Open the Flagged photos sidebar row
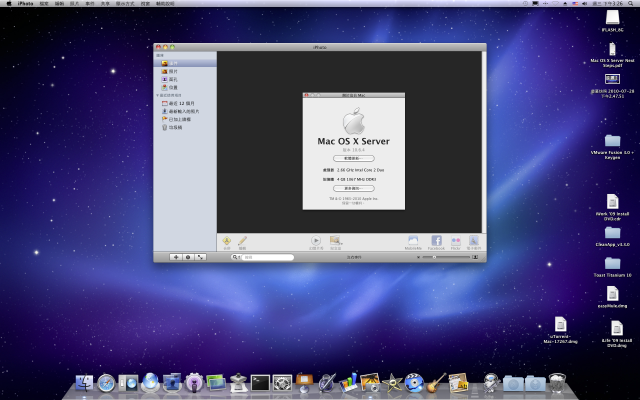Image resolution: width=640 pixels, height=400 pixels. point(185,119)
